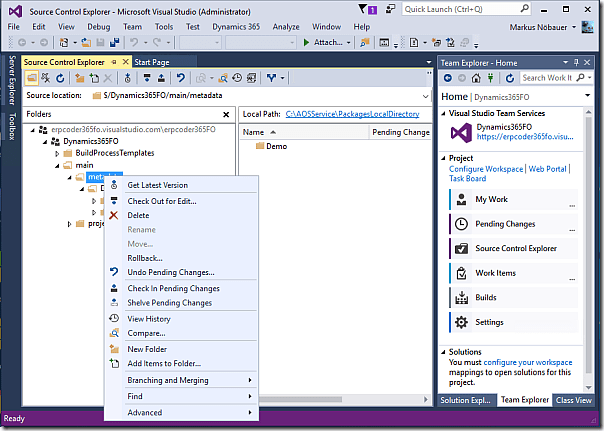Click the Refresh icon in Source Control Explorer toolbar

(x=60, y=78)
